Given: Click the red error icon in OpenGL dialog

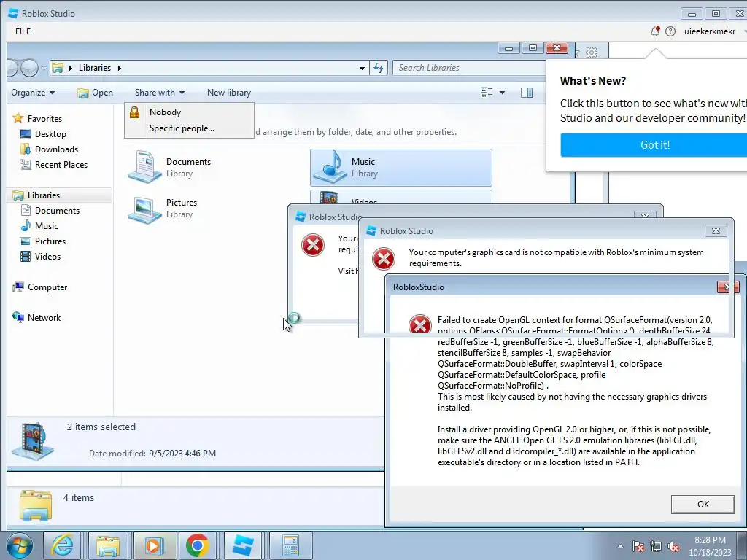Looking at the screenshot, I should (x=419, y=324).
